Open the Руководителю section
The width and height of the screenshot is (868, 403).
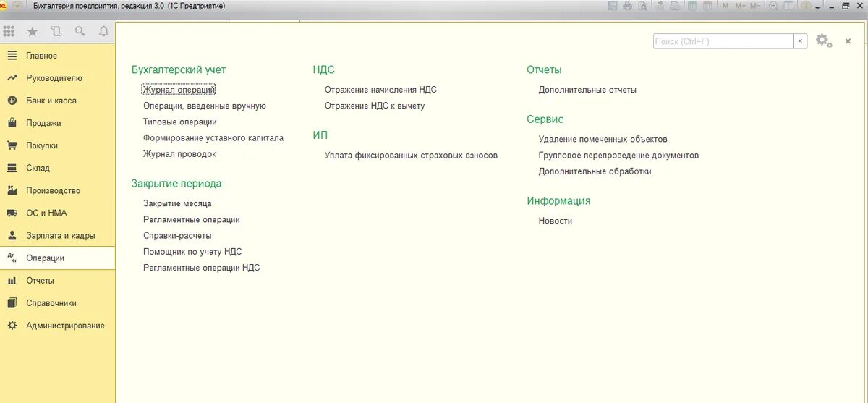[x=57, y=78]
